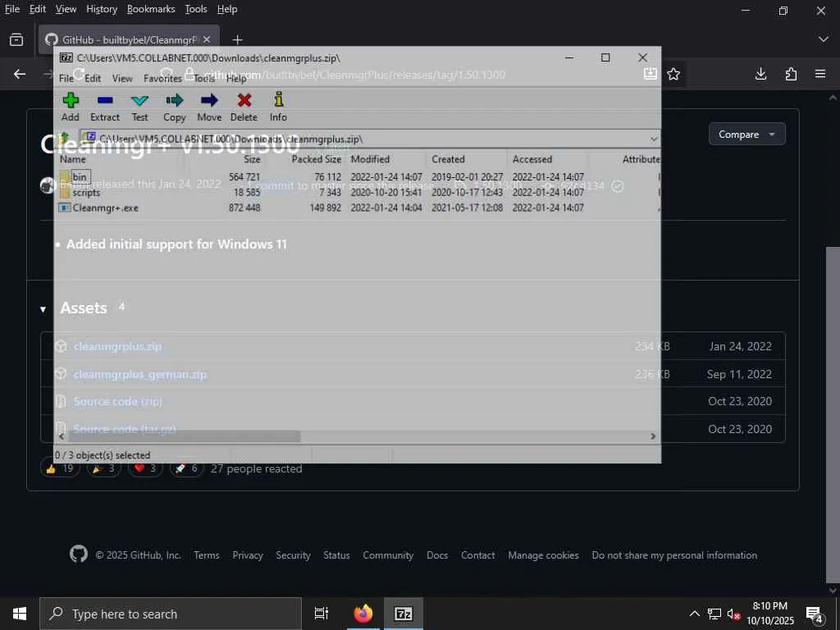Open the 7-Zip Favorites menu
Screen dimensions: 840x630
point(162,78)
